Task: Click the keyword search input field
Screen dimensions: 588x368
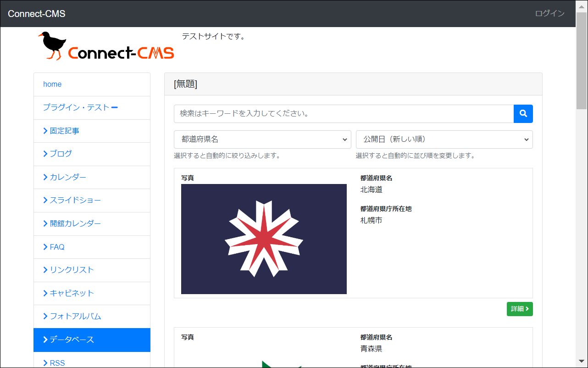Action: click(x=344, y=114)
